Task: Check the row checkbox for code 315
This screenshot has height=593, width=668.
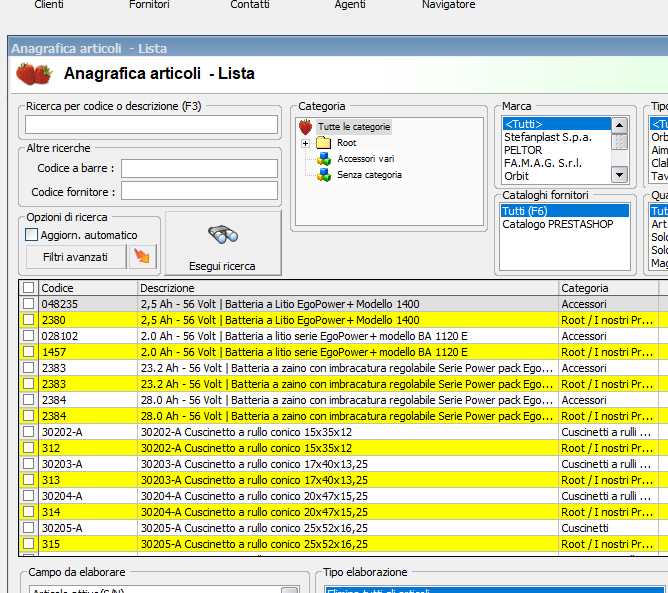Action: click(29, 544)
